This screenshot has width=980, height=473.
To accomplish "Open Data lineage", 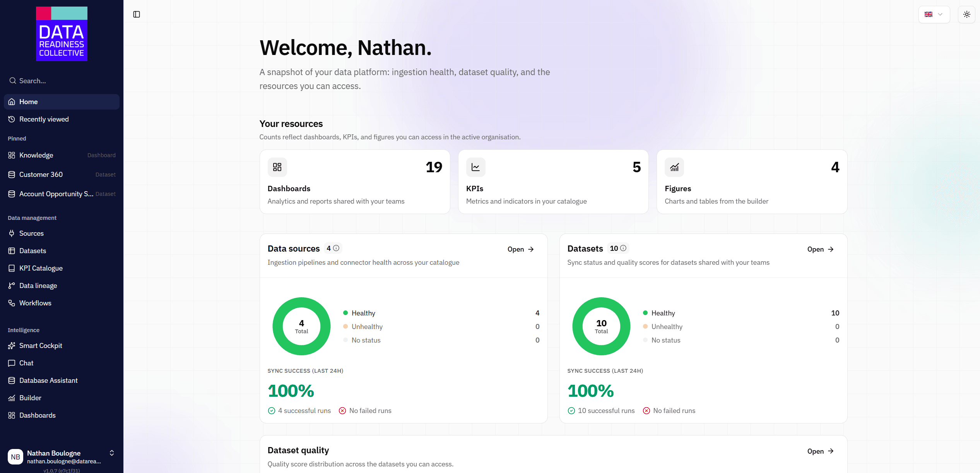I will point(62,286).
